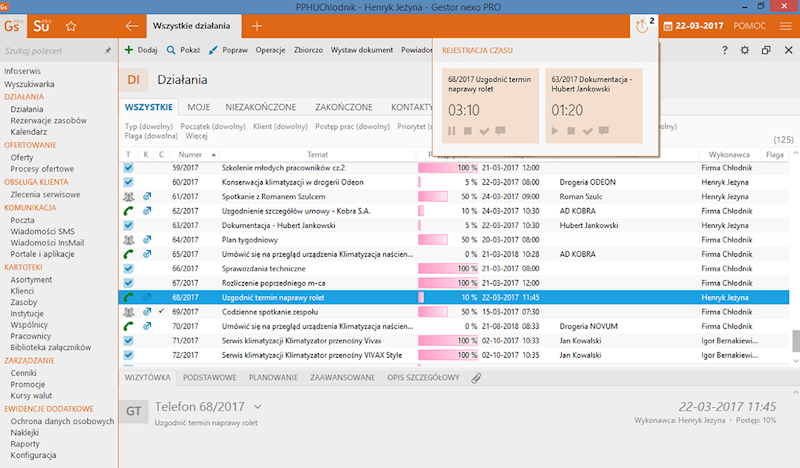Close the Działania view with X

tap(788, 50)
